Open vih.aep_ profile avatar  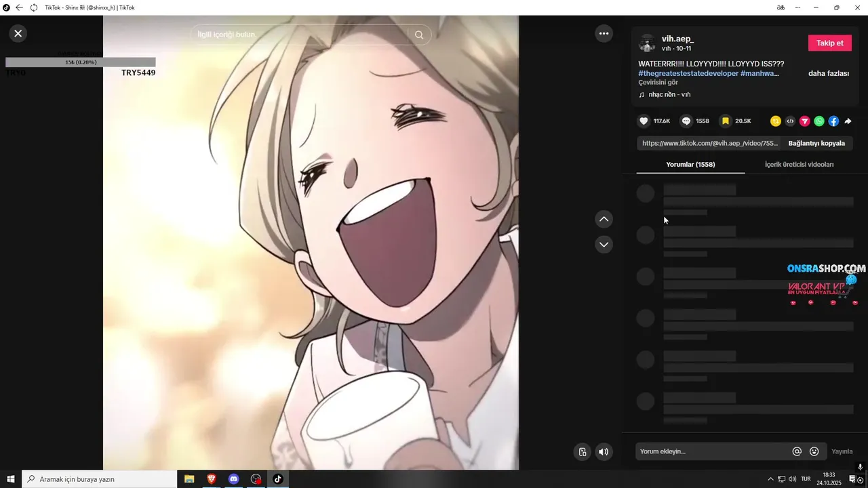tap(647, 43)
